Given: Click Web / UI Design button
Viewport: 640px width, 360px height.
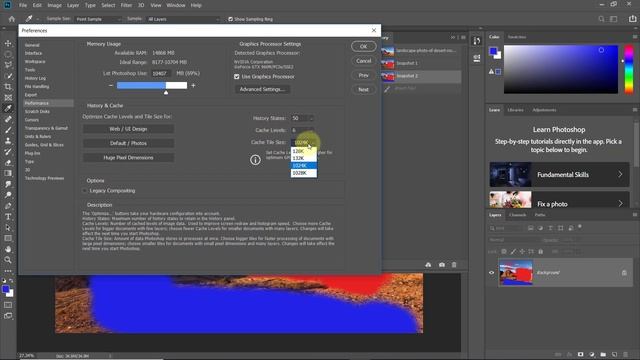Looking at the screenshot, I should (x=128, y=129).
